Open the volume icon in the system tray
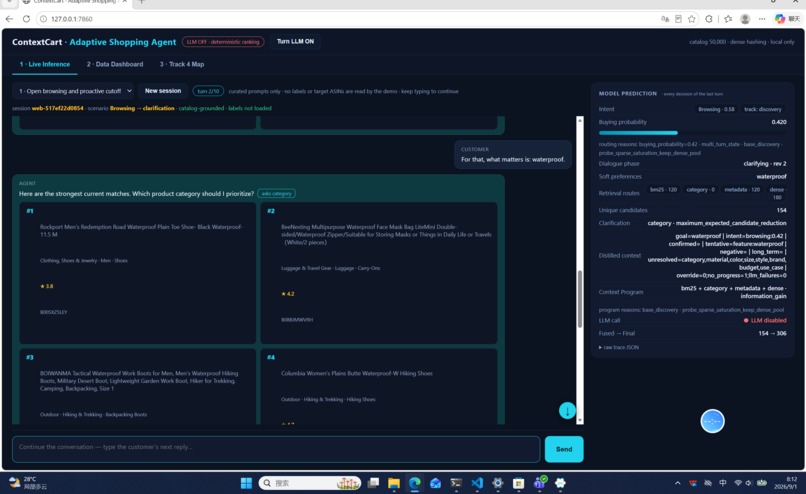 click(x=749, y=483)
